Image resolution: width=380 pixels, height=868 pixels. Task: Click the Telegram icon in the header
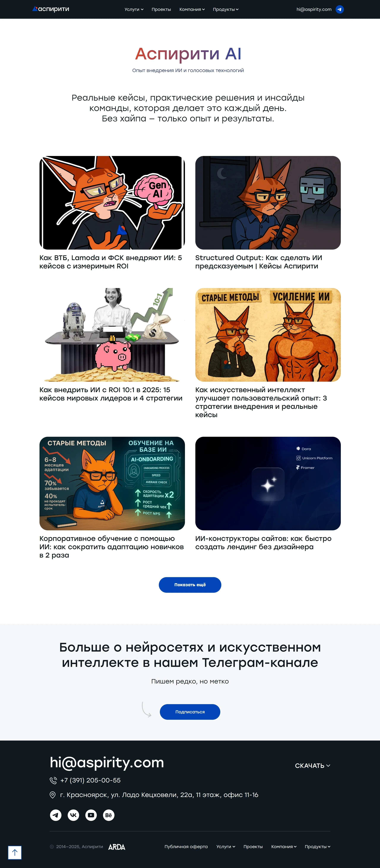tap(340, 10)
